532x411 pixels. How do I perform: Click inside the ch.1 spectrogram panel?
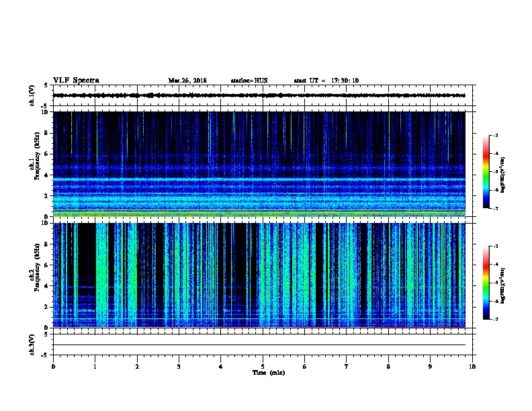coord(259,164)
